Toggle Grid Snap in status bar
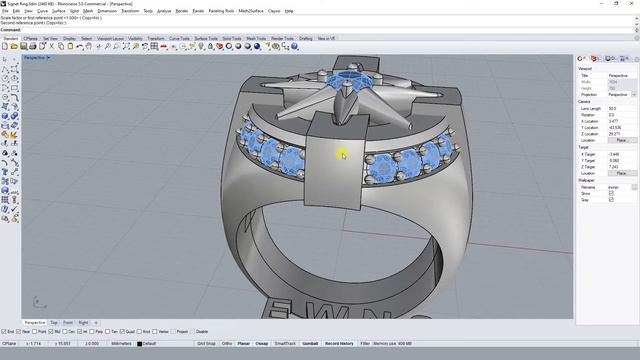 [x=206, y=344]
